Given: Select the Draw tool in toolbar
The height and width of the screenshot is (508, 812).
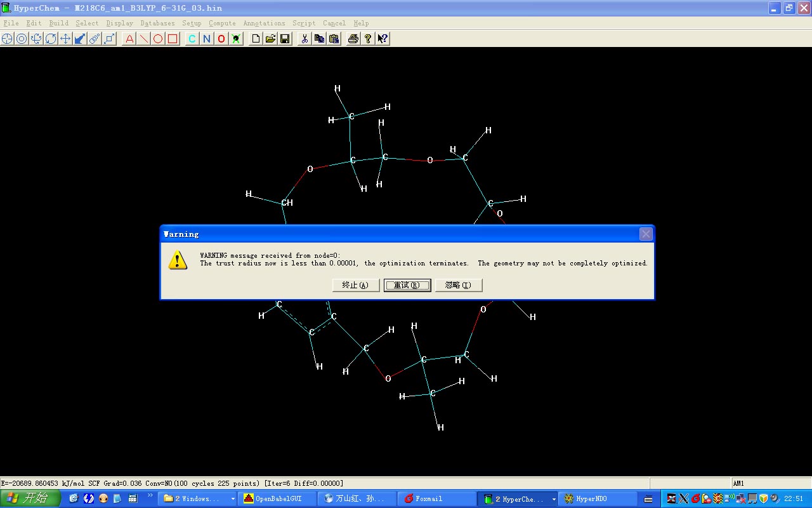Looking at the screenshot, I should (x=7, y=39).
